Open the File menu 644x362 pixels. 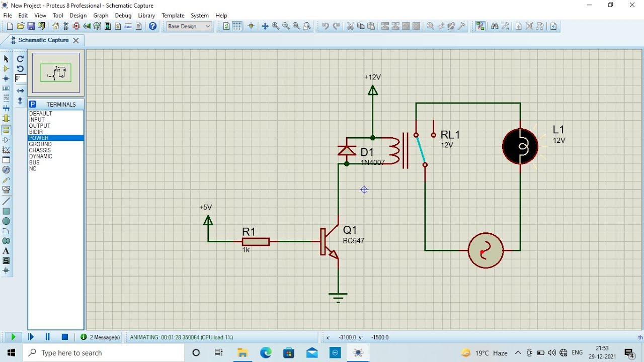coord(8,16)
